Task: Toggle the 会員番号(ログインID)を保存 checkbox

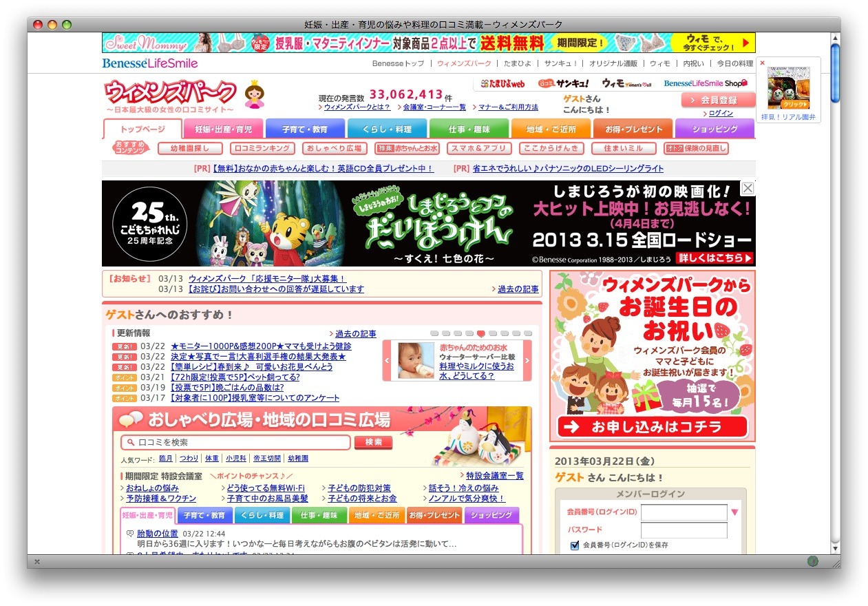Action: point(575,545)
